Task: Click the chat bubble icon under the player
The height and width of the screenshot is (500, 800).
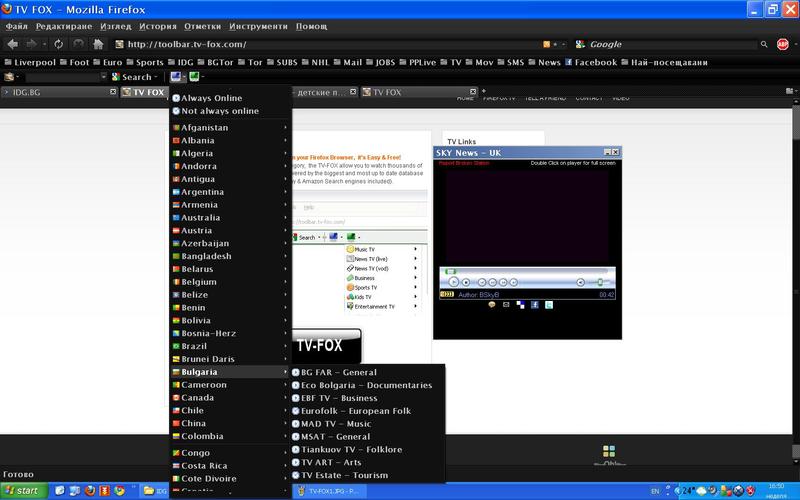Action: [492, 305]
